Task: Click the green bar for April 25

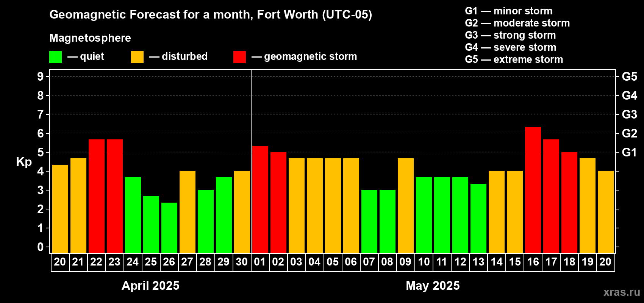Action: click(x=151, y=225)
